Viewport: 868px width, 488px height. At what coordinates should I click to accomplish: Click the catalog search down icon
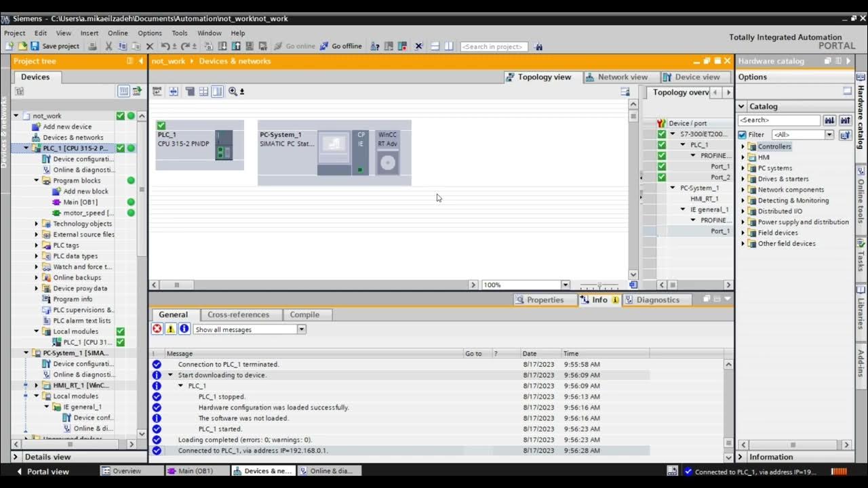829,120
